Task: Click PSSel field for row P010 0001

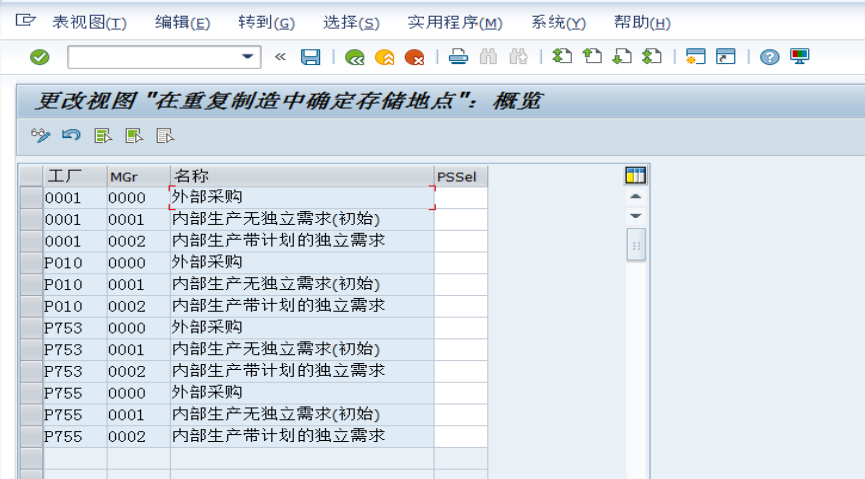Action: click(x=461, y=284)
